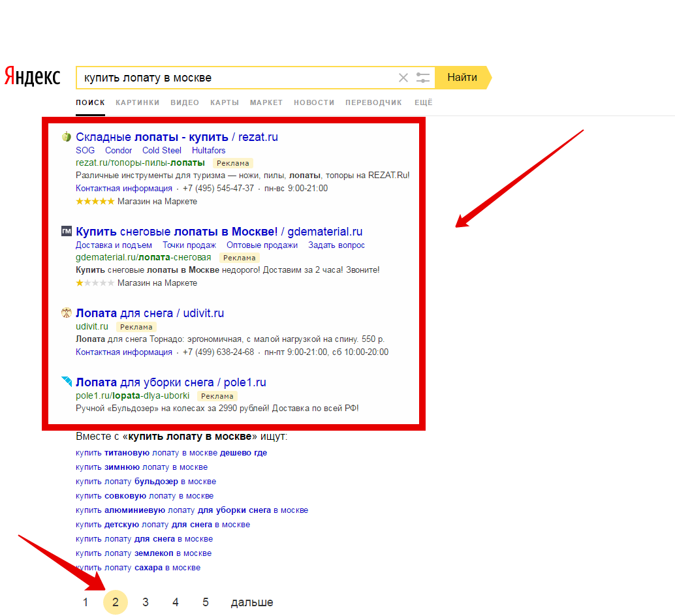
Task: Open the Карты tab
Action: coord(225,102)
